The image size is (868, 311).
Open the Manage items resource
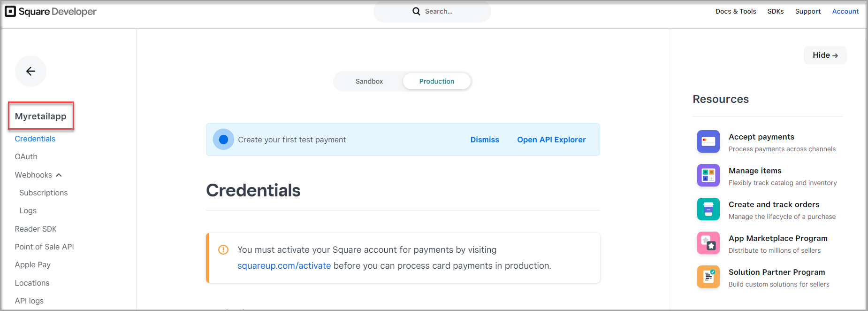coord(755,171)
